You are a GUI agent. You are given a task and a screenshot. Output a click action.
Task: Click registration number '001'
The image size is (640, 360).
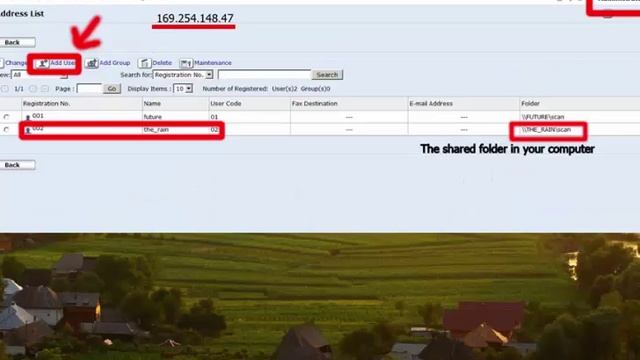point(38,116)
